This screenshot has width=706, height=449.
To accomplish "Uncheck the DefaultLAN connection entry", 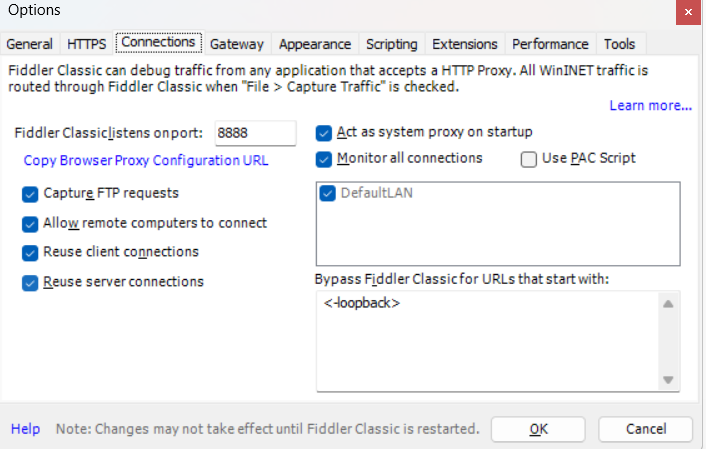I will pyautogui.click(x=328, y=193).
